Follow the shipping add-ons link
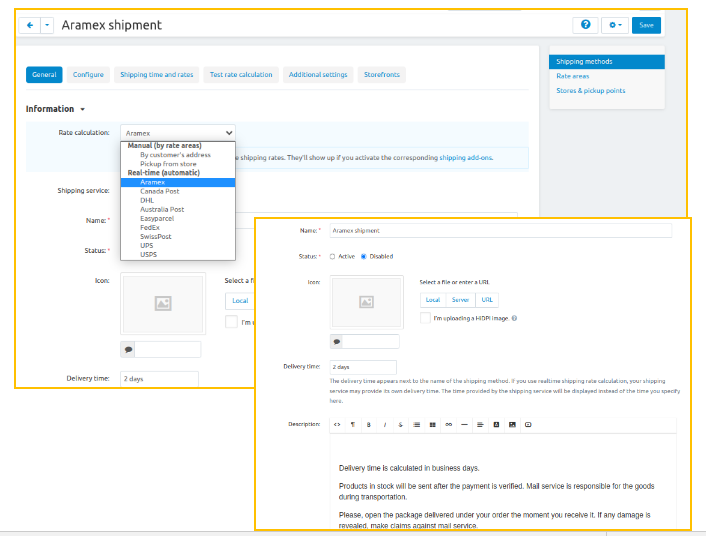 [466, 158]
